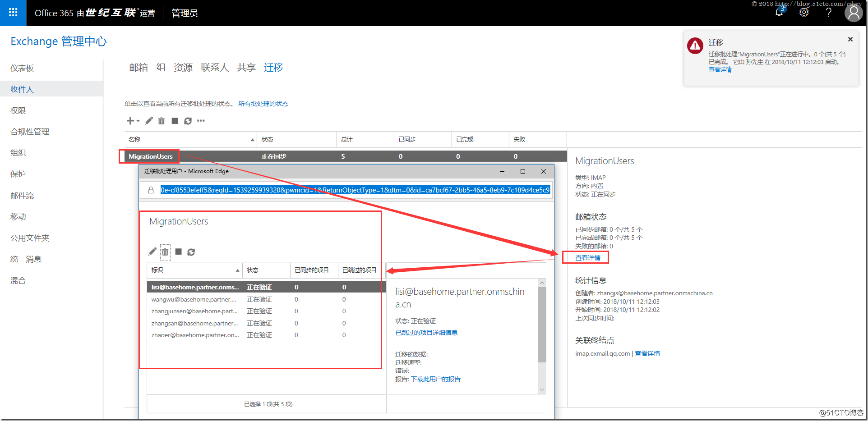Open 仪表板 in the left navigation
This screenshot has width=868, height=421.
[22, 68]
